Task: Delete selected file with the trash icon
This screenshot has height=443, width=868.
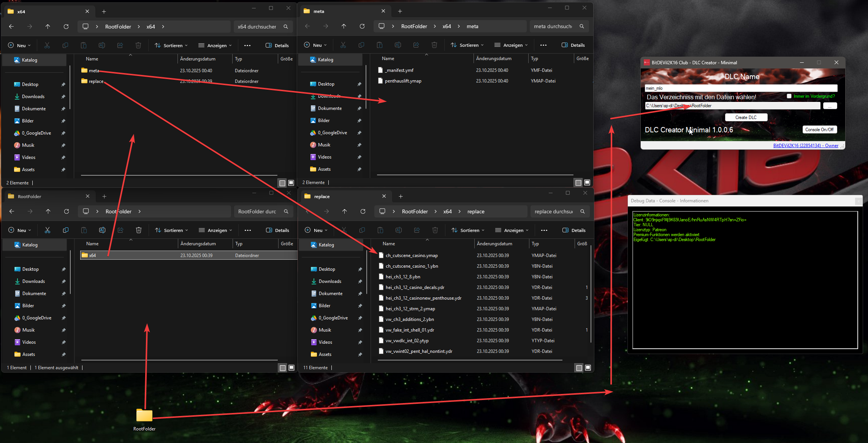Action: [x=138, y=230]
